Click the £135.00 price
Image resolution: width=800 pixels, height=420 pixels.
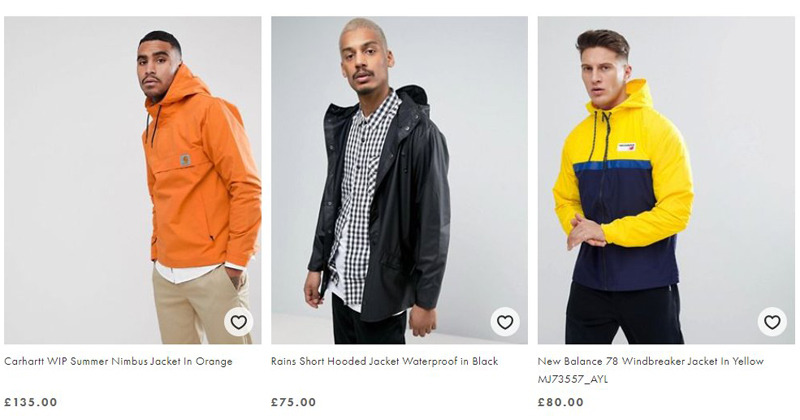tap(31, 402)
